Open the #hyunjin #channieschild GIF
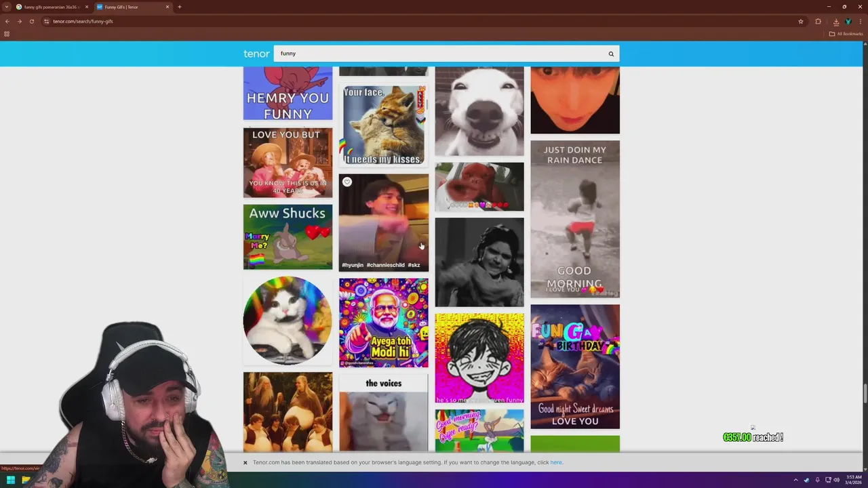 (384, 222)
